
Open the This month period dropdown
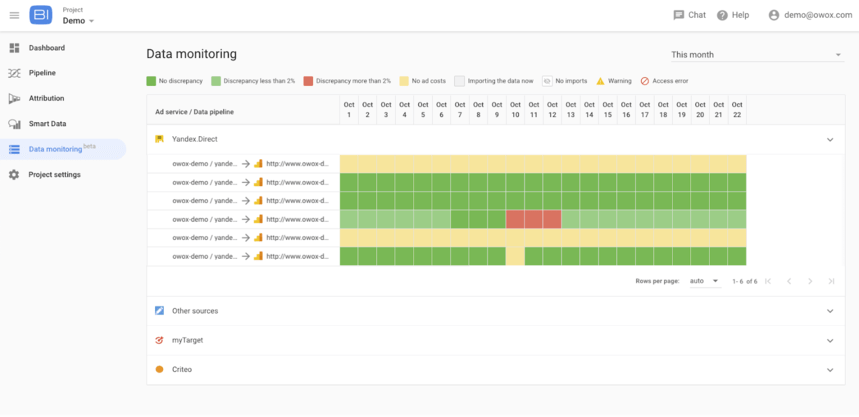(x=757, y=55)
